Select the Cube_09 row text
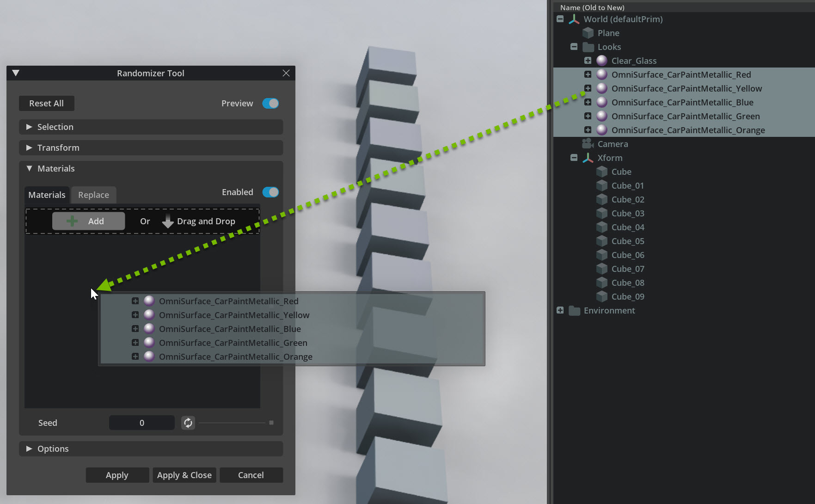 (x=628, y=297)
